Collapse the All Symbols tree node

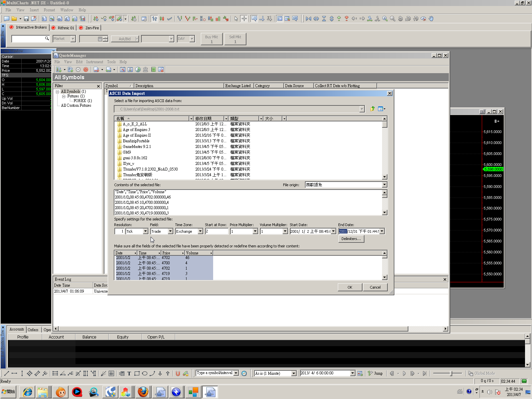pos(58,91)
